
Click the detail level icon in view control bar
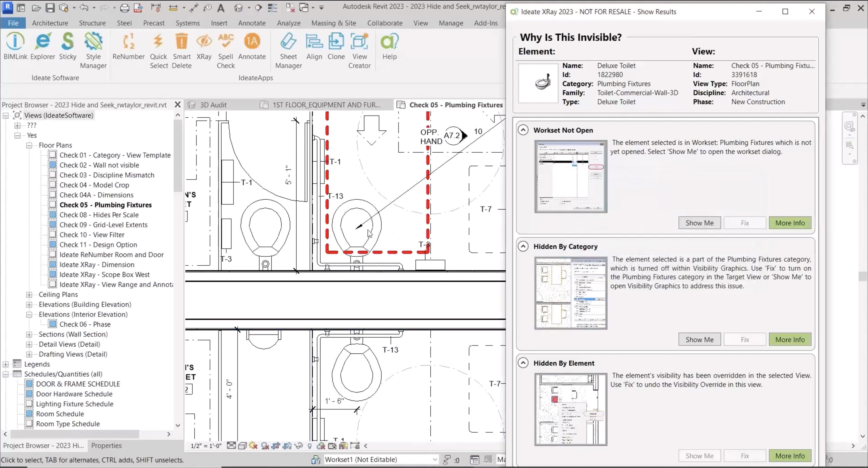[x=231, y=446]
